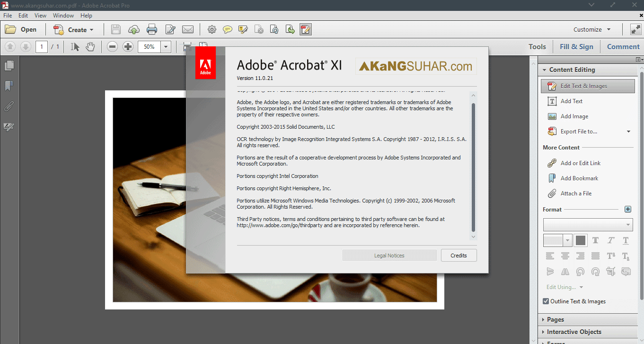Open Signatures panel in left navigation pane

pyautogui.click(x=9, y=126)
